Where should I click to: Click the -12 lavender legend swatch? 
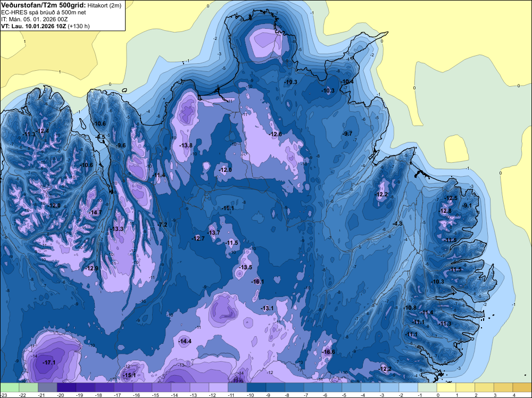pyautogui.click(x=219, y=387)
